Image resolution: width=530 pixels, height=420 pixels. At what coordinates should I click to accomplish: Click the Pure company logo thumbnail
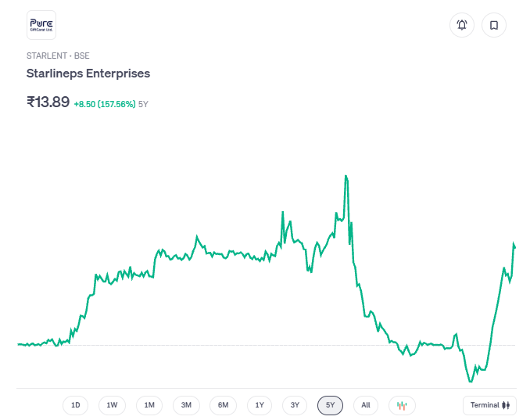coord(41,25)
